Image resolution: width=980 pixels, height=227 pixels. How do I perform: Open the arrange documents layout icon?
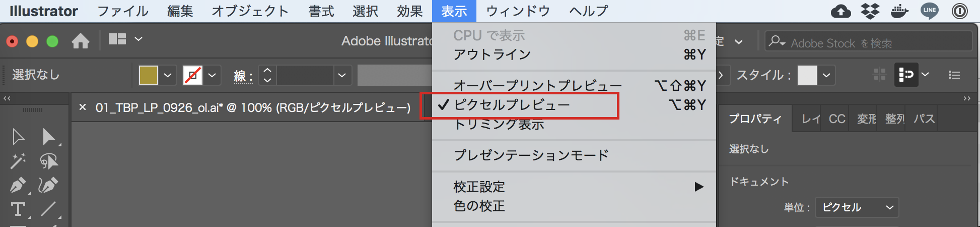pyautogui.click(x=117, y=39)
